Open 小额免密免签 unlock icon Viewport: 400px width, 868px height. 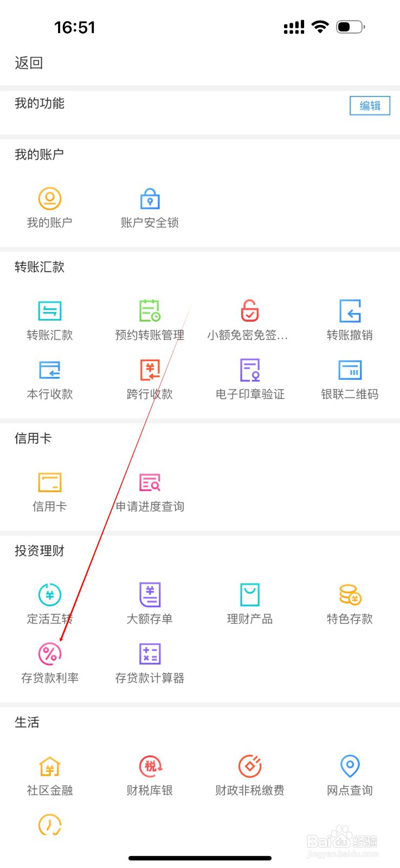coord(250,311)
